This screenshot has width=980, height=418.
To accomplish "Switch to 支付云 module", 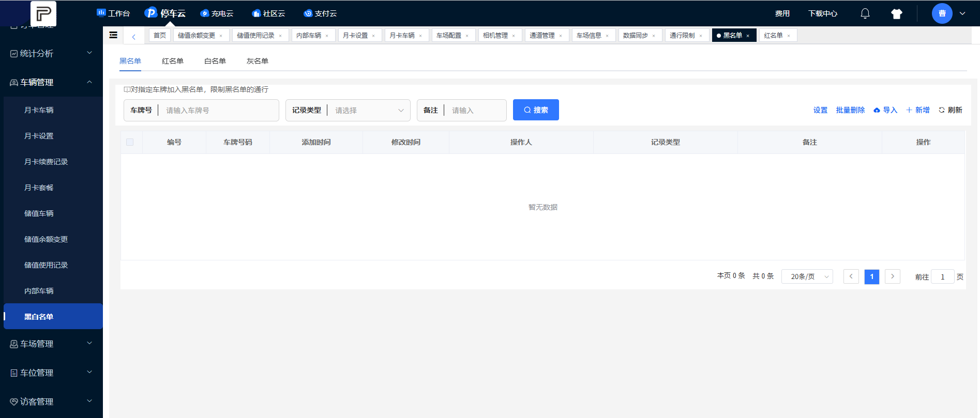I will tap(320, 13).
